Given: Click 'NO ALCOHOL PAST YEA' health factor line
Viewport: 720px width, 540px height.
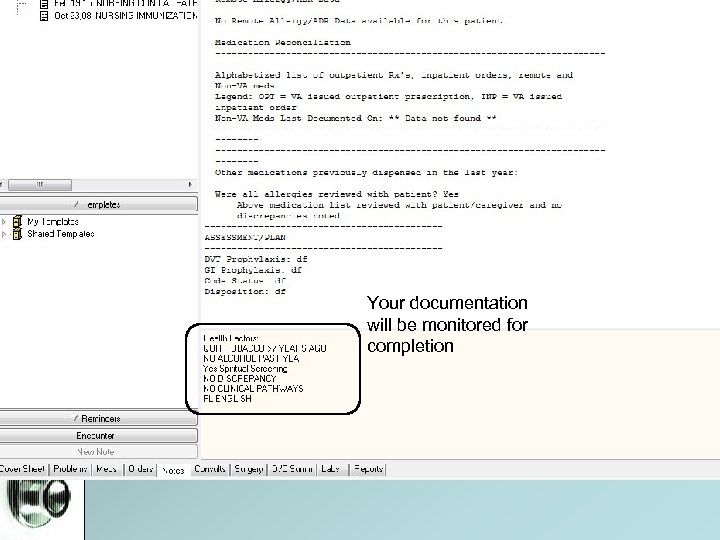Looking at the screenshot, I should click(x=251, y=359).
